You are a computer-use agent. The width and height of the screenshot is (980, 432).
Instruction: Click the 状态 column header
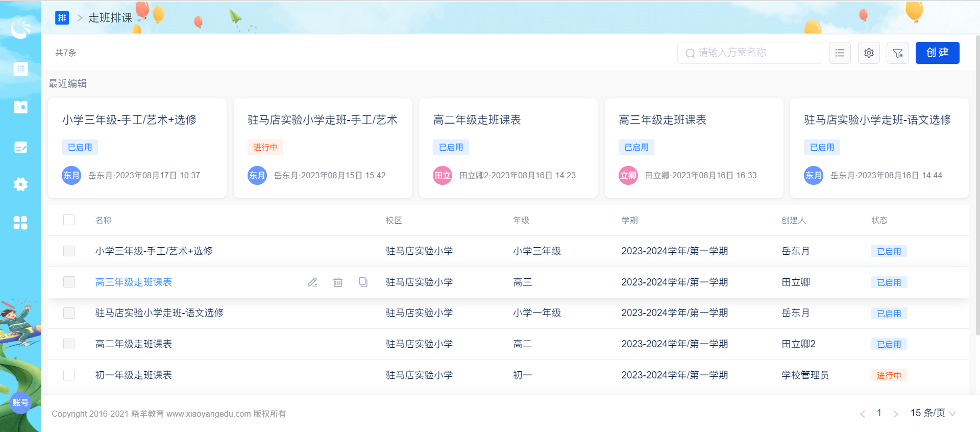click(879, 220)
